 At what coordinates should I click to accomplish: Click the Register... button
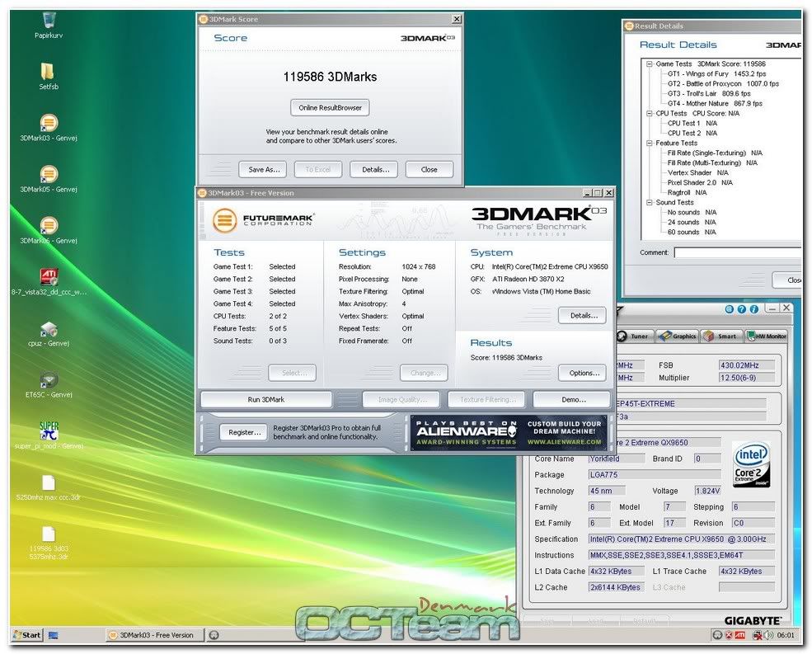click(x=245, y=432)
